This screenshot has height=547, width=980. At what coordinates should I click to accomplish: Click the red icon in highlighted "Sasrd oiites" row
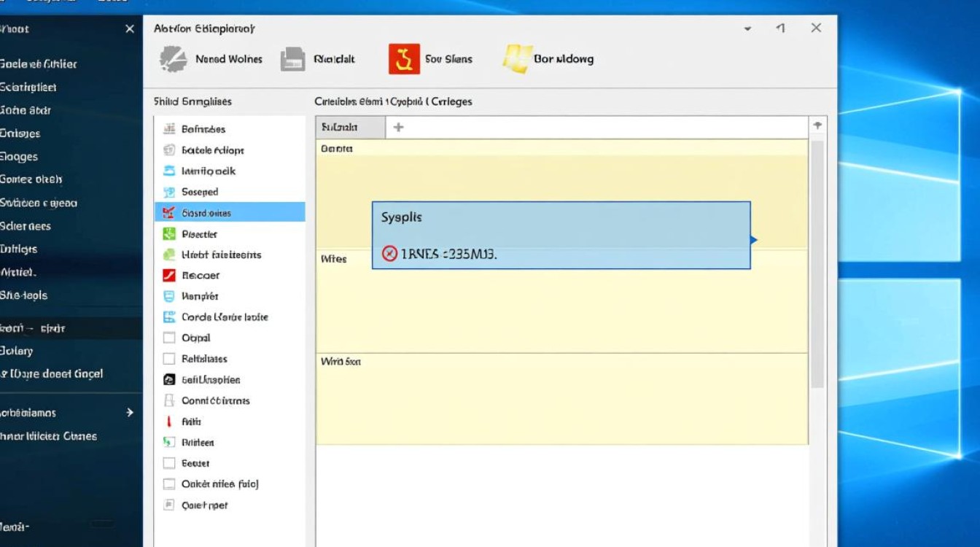tap(169, 213)
